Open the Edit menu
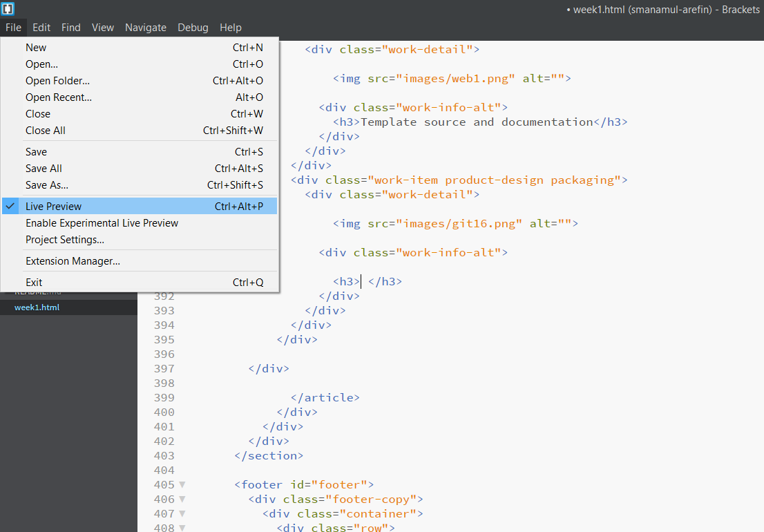 41,28
